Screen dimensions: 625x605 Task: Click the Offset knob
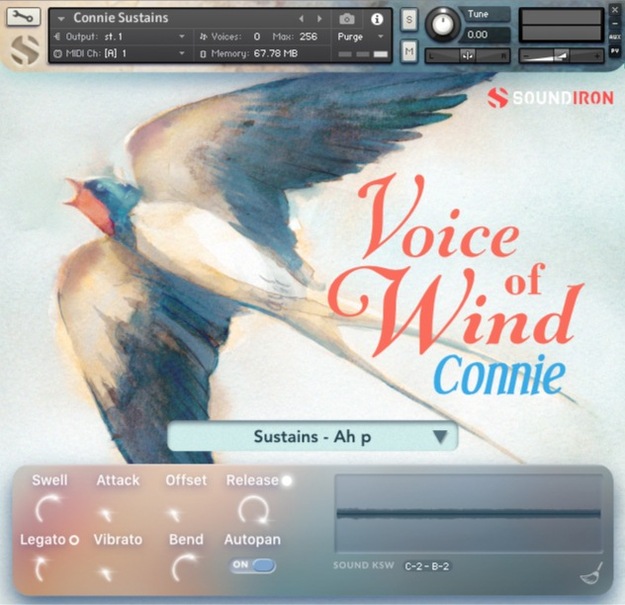174,514
